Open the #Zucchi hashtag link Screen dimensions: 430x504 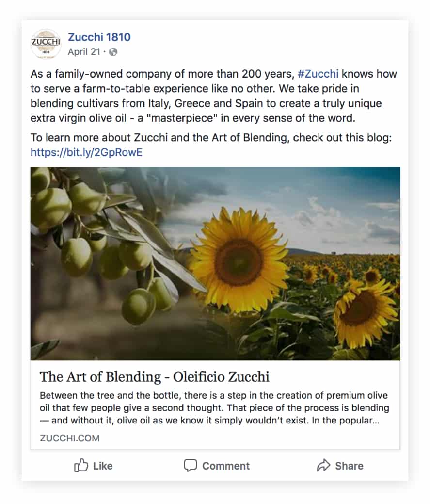(x=318, y=74)
